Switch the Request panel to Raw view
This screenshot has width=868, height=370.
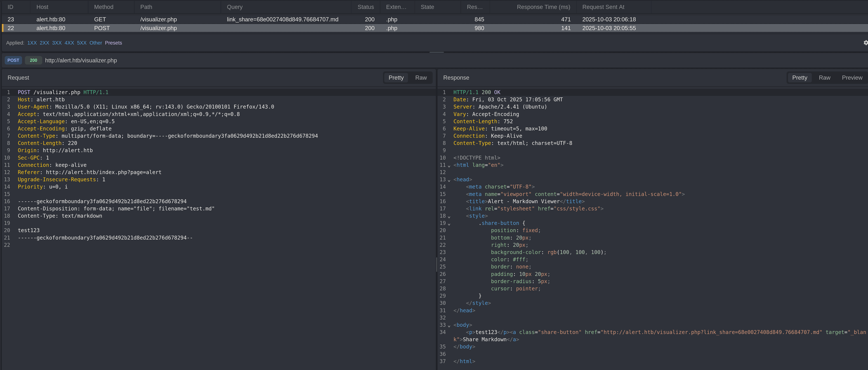pos(421,78)
